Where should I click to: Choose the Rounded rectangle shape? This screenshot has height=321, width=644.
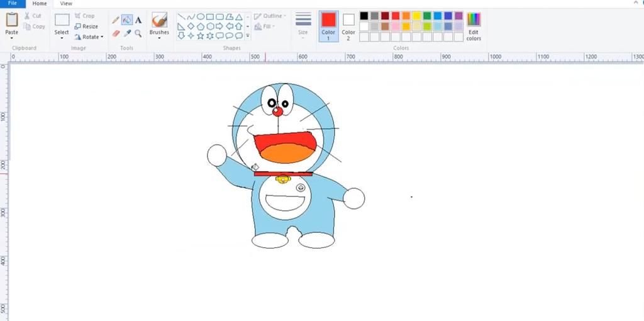point(219,17)
